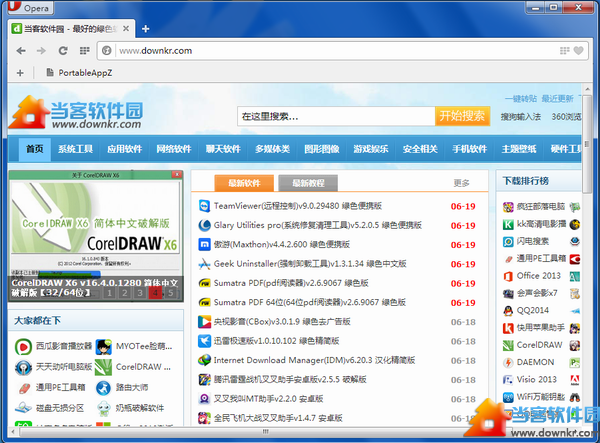Open the Speed Dial grid icon

(x=85, y=50)
